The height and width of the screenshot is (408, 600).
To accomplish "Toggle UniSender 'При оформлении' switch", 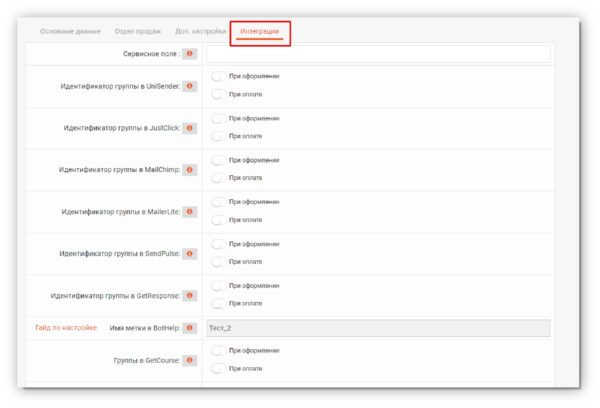I will (x=218, y=76).
